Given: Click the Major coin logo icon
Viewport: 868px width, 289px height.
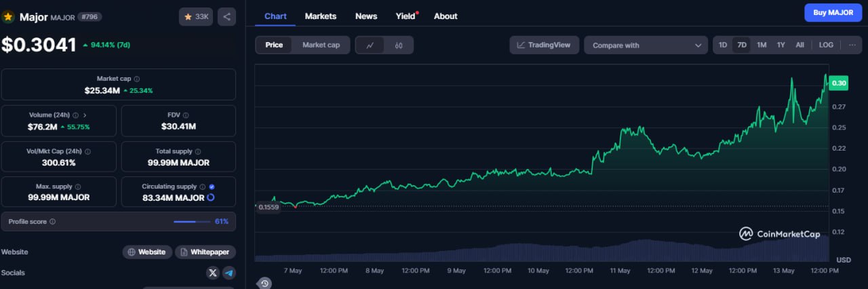Looking at the screenshot, I should point(9,17).
